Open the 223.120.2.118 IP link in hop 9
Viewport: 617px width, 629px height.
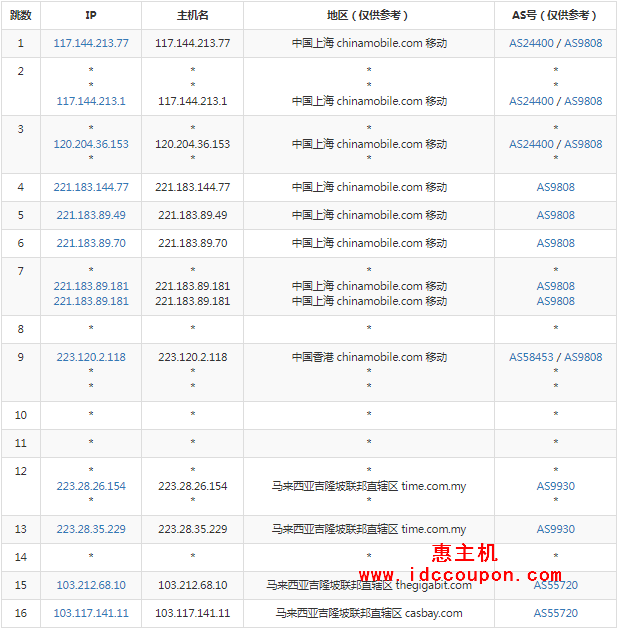point(91,357)
